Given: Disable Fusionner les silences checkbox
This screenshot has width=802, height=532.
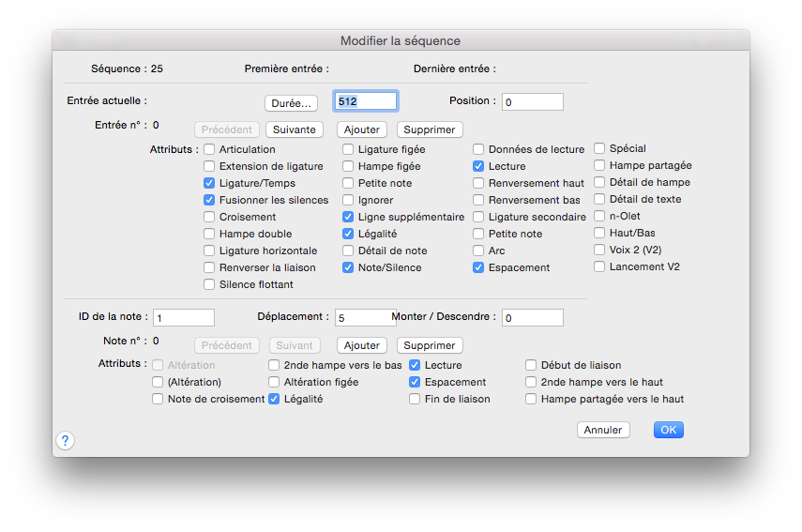Looking at the screenshot, I should click(x=210, y=200).
